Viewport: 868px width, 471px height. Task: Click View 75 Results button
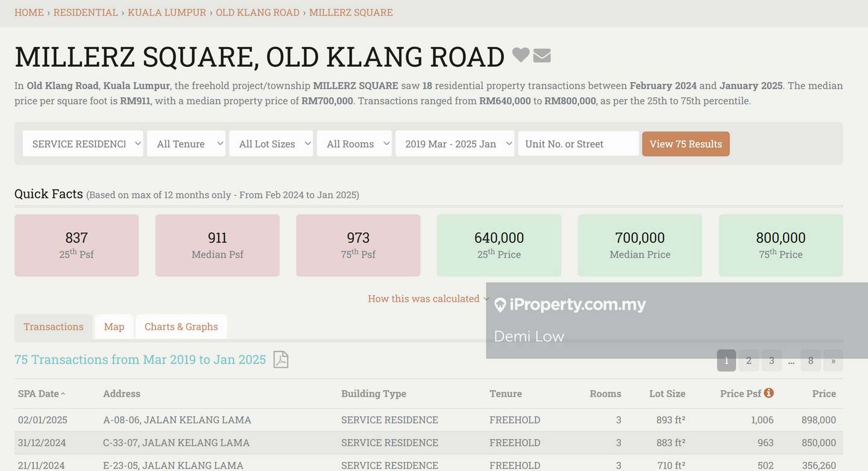tap(685, 144)
